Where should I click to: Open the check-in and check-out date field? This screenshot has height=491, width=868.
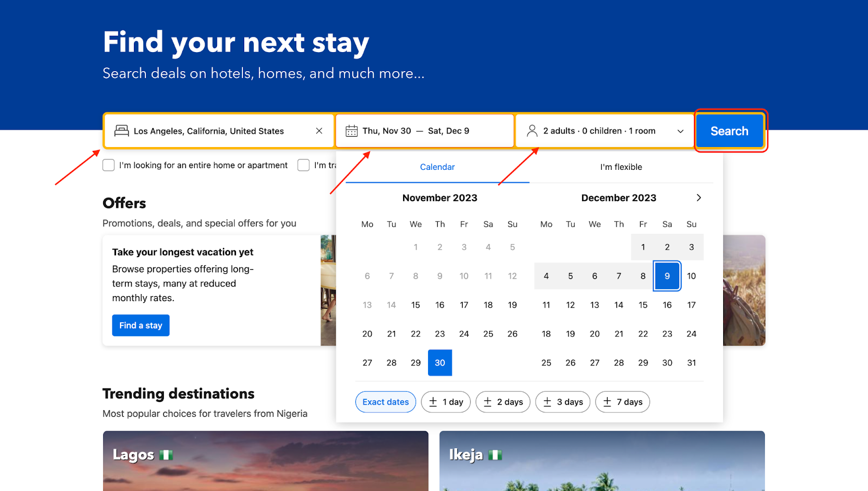(425, 131)
